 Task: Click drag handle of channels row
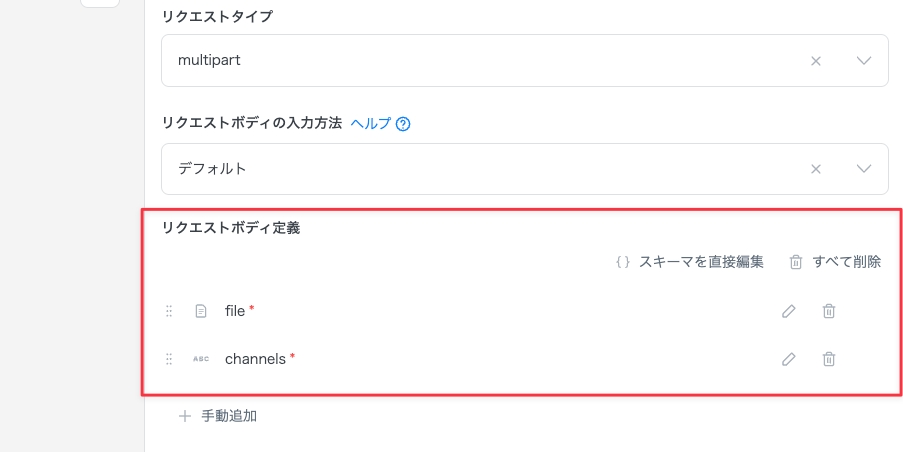pos(169,359)
